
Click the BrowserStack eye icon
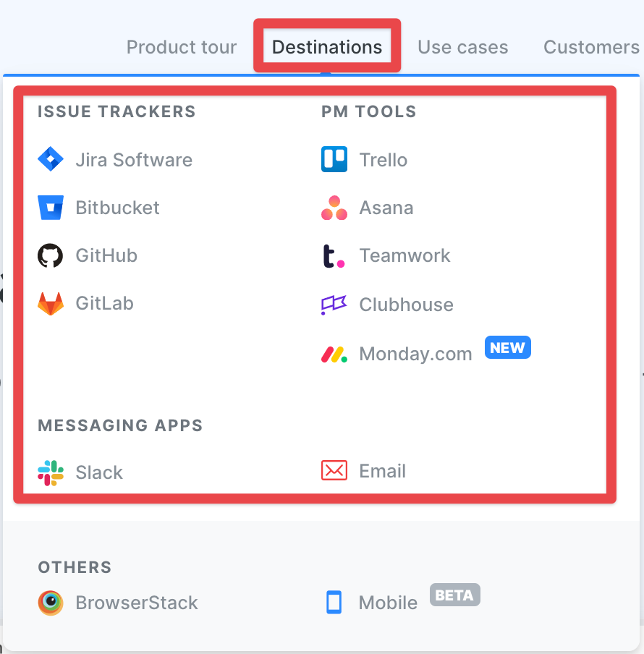click(x=51, y=603)
